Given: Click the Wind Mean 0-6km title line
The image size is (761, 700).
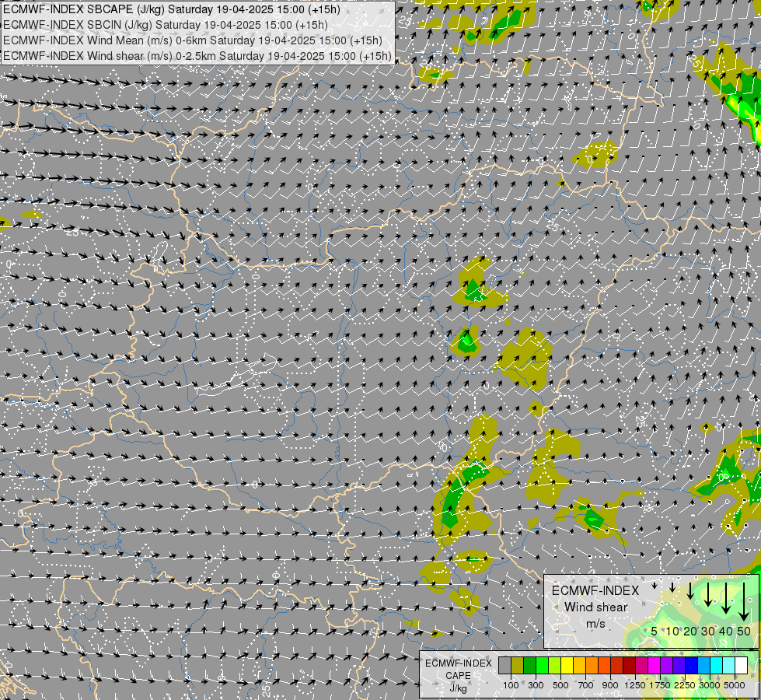Looking at the screenshot, I should 192,40.
